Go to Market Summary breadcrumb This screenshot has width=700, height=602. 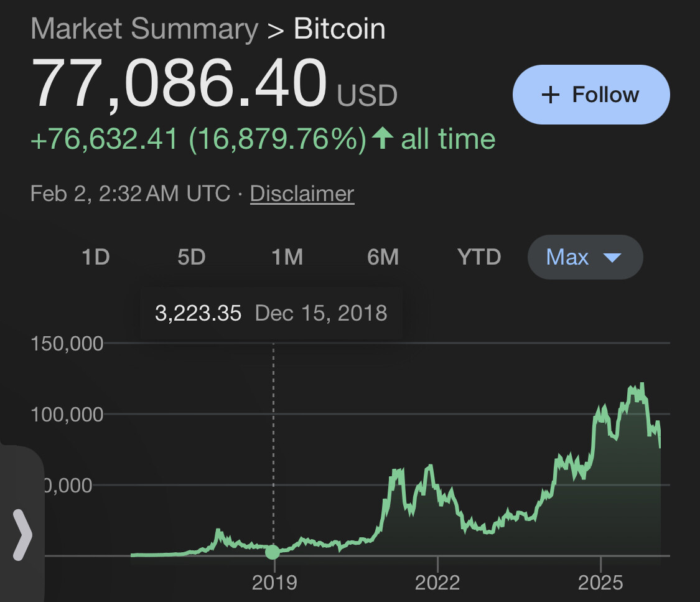pos(144,29)
